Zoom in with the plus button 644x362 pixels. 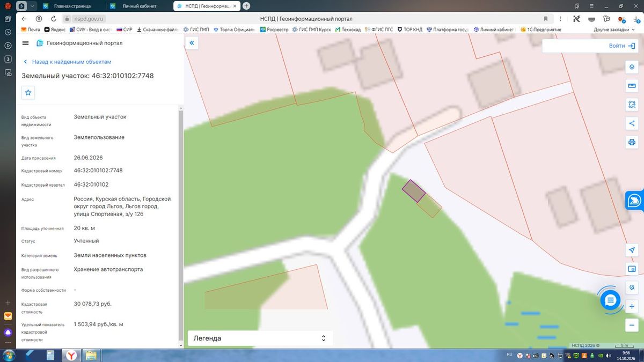pyautogui.click(x=632, y=307)
